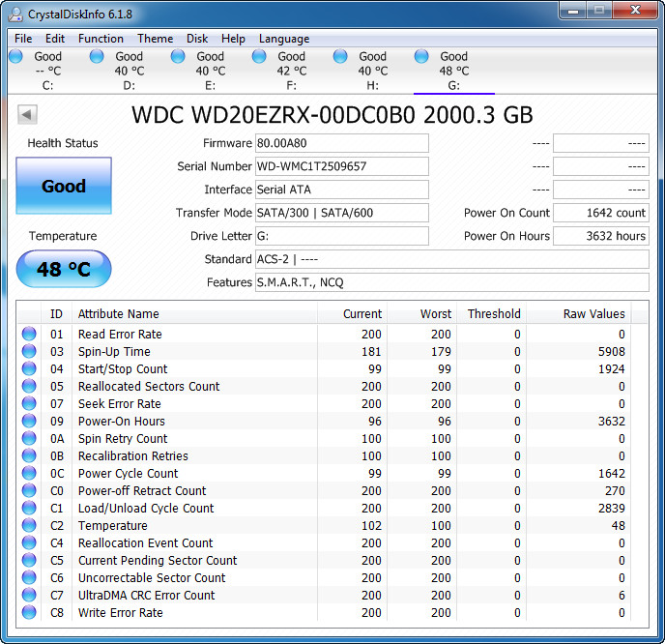Click raw value 5908 of Spin-Up Time
665x644 pixels.
pyautogui.click(x=612, y=352)
